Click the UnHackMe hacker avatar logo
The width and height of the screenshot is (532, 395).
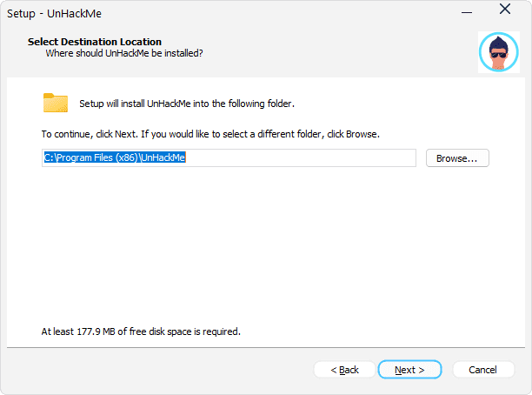498,51
